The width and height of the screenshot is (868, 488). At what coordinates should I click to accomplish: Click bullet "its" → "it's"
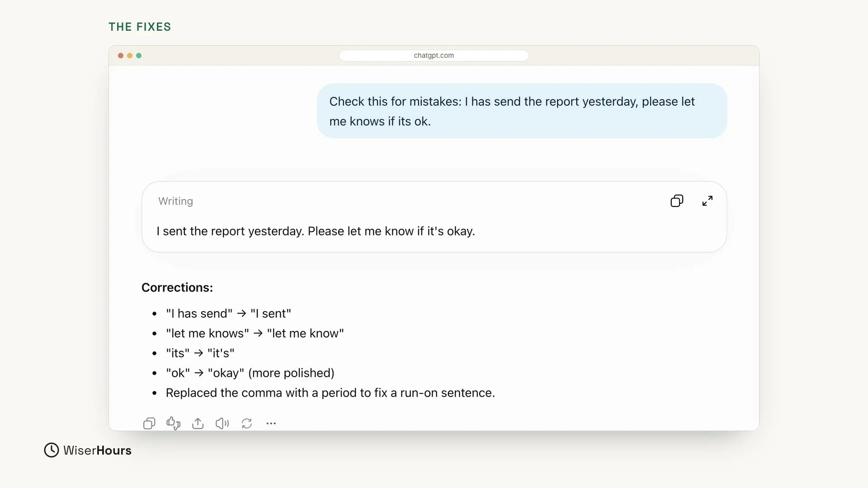[x=200, y=353]
